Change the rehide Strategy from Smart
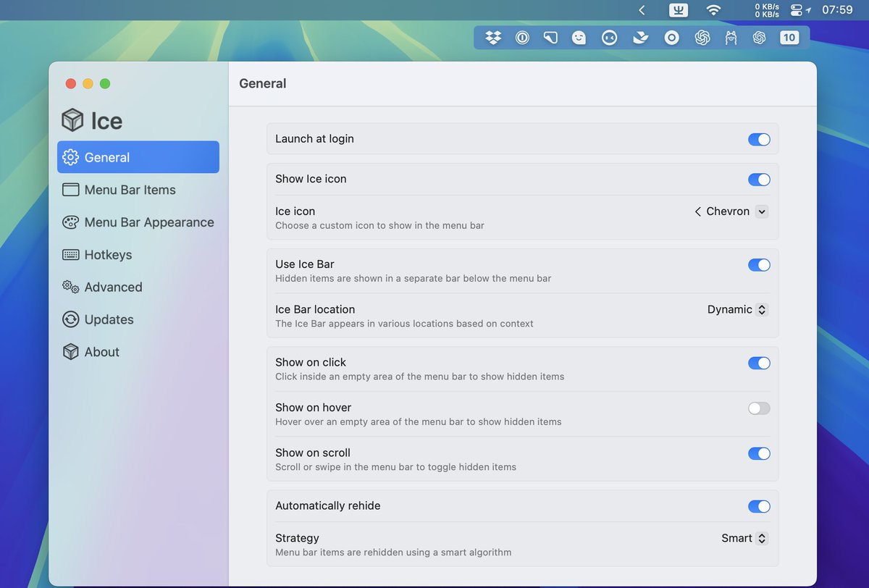This screenshot has height=588, width=869. pos(744,538)
